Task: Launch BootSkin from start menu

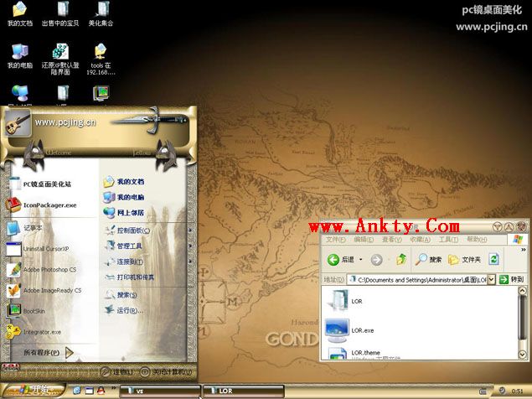Action: point(26,311)
